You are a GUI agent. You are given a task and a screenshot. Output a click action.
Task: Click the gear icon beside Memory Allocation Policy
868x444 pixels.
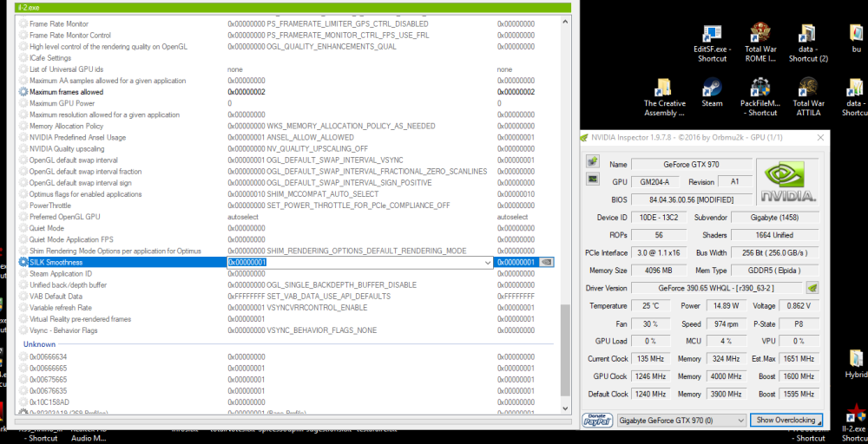pyautogui.click(x=23, y=126)
